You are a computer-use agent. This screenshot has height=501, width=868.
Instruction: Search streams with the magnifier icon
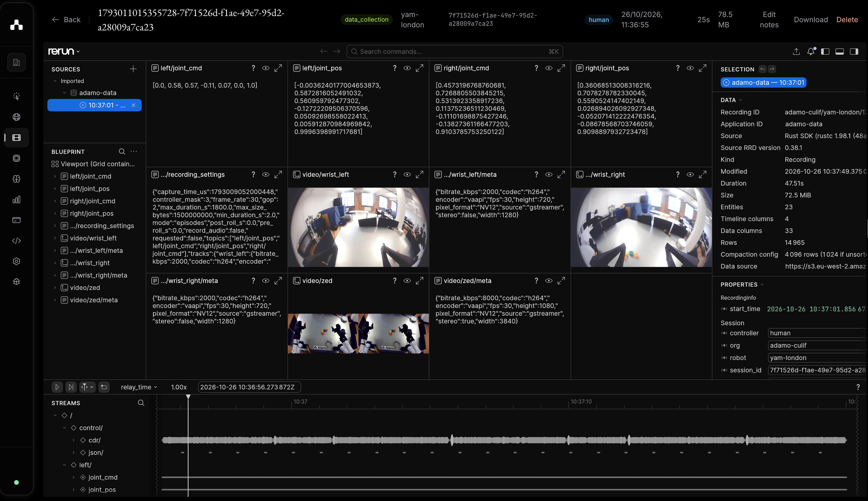pos(141,403)
